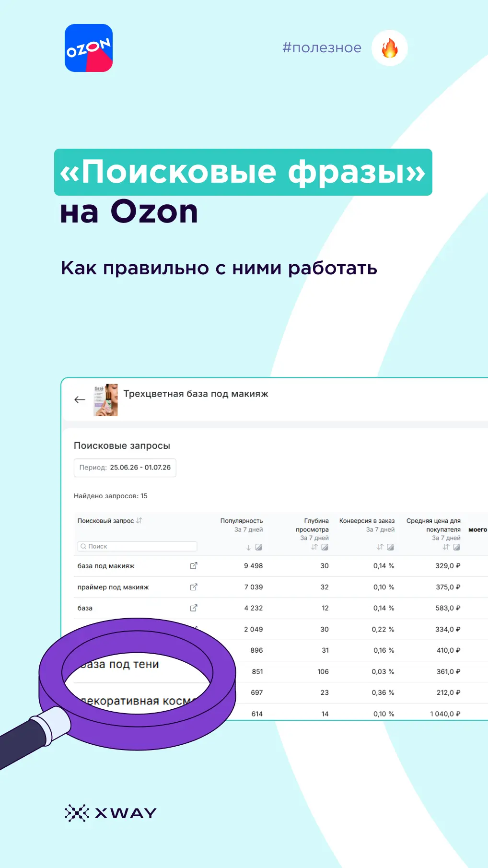The image size is (488, 868).
Task: Click the view depth value 106
Action: [x=323, y=671]
